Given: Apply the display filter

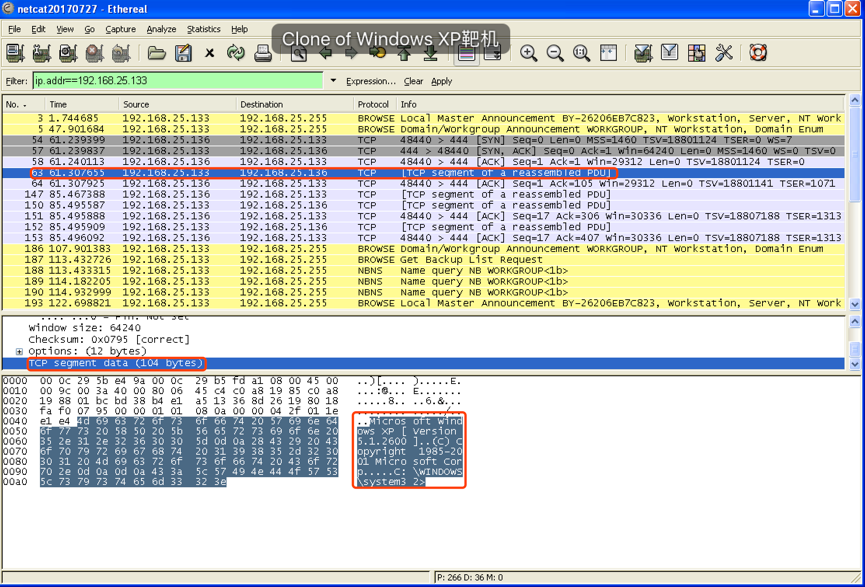Looking at the screenshot, I should (x=441, y=81).
